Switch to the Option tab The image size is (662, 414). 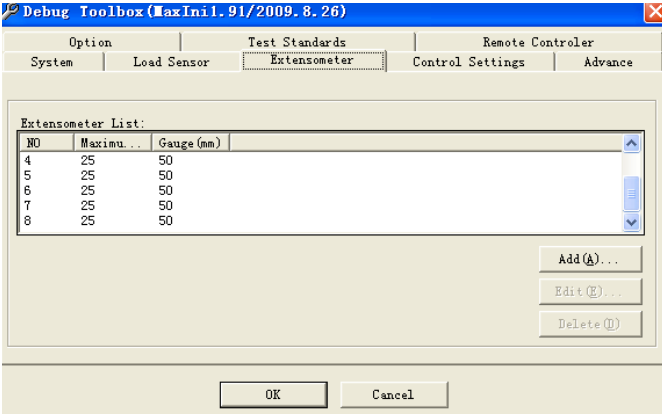click(90, 42)
